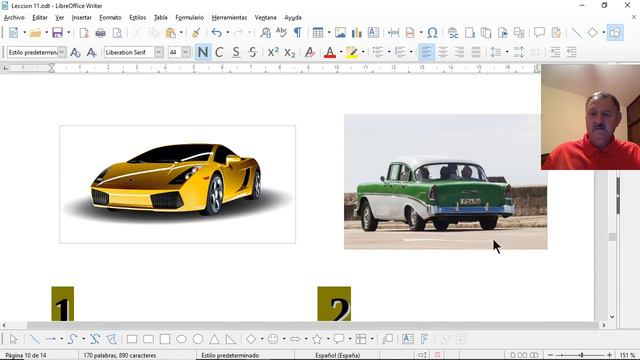Click the Fontwork text icon
The image size is (640, 360).
(424, 339)
